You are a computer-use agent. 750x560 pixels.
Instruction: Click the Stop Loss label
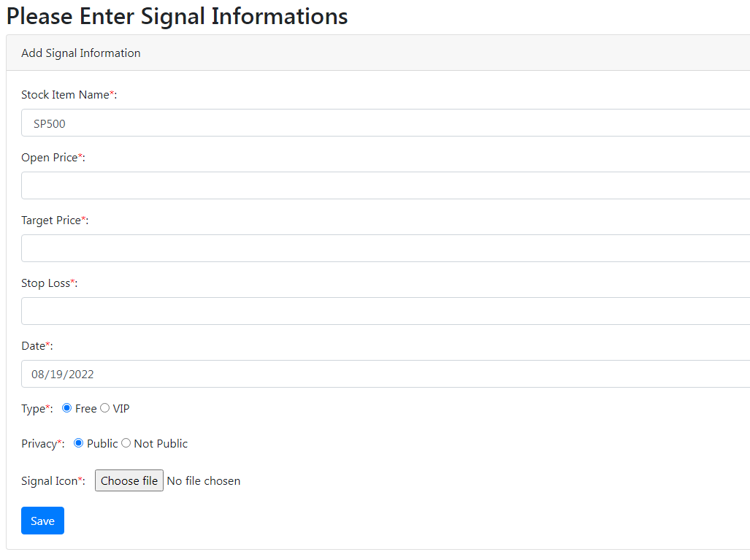(x=45, y=283)
